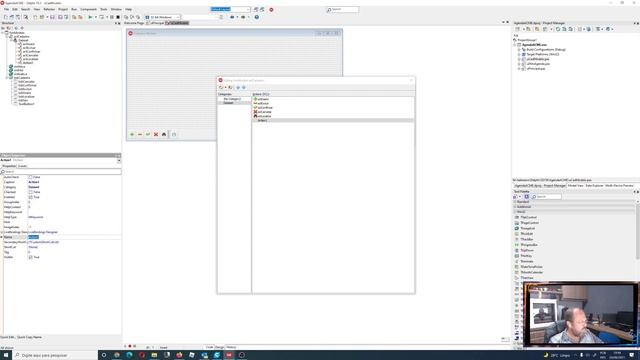Click the Quick Copy Name link

(29, 337)
